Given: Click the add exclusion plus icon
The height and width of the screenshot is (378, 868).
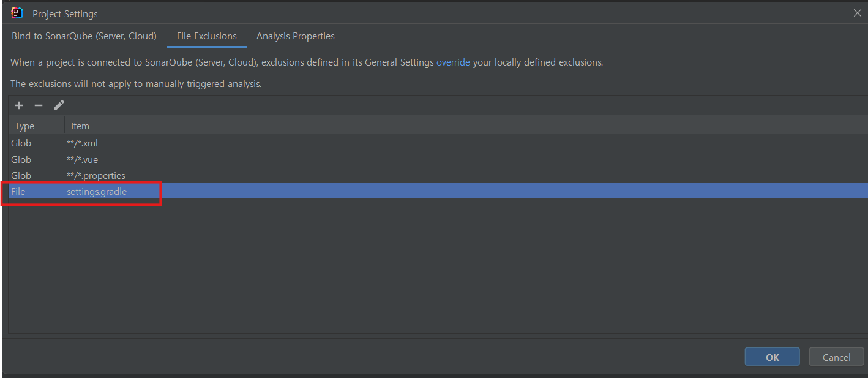Looking at the screenshot, I should tap(19, 105).
